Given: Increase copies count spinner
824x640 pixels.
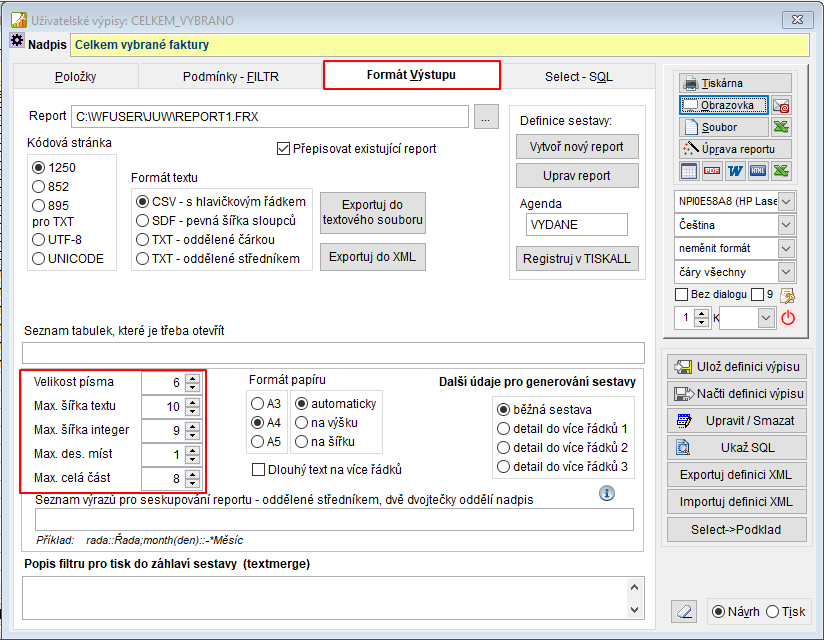Looking at the screenshot, I should (702, 314).
